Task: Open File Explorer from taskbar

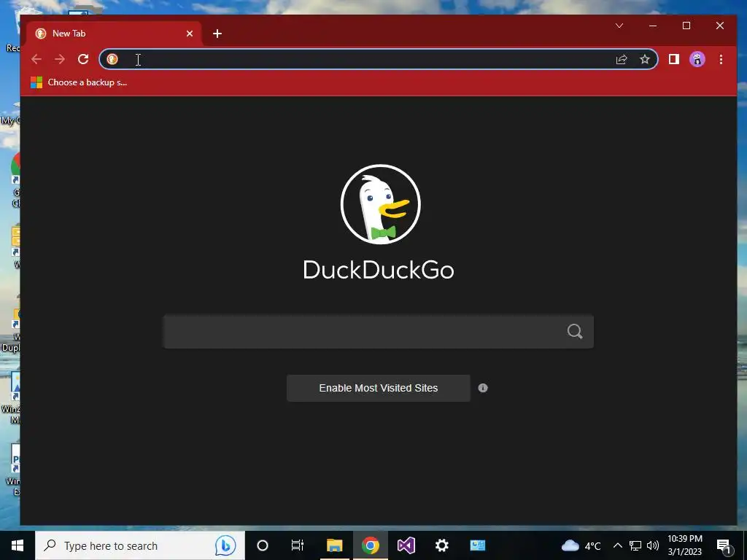Action: pos(334,545)
